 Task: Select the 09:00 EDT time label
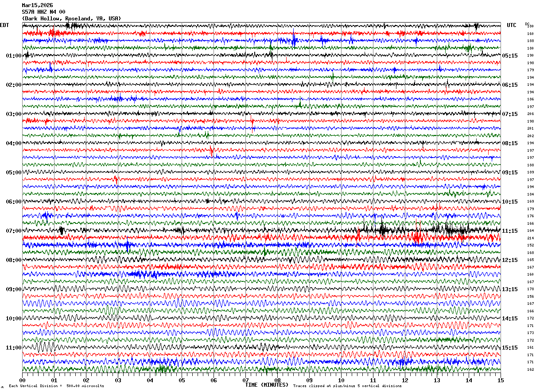(14, 289)
